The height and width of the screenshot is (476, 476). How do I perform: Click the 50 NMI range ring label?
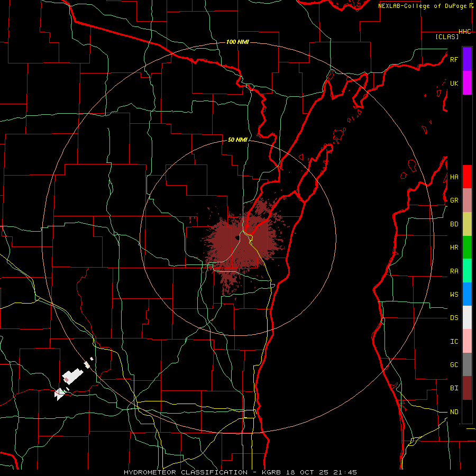(237, 140)
